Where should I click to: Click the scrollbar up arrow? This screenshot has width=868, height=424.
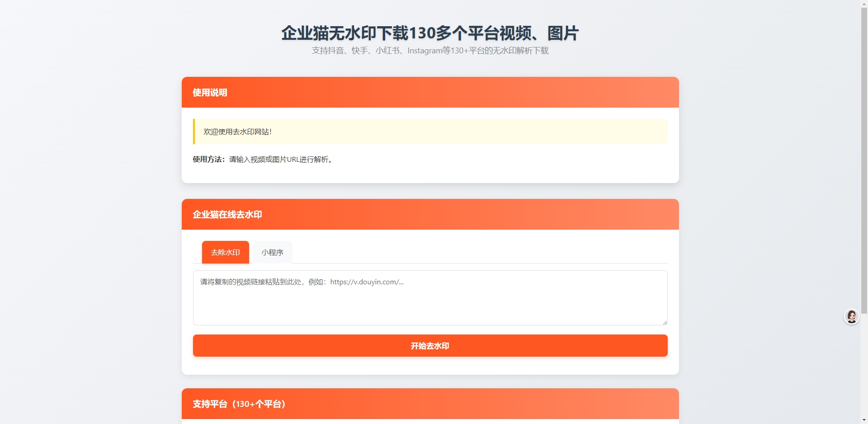(864, 3)
